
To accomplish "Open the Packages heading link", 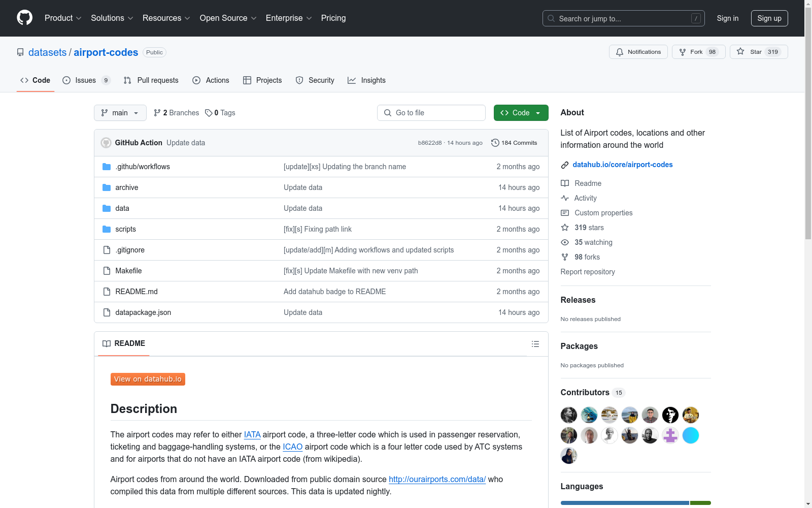I will [x=579, y=346].
